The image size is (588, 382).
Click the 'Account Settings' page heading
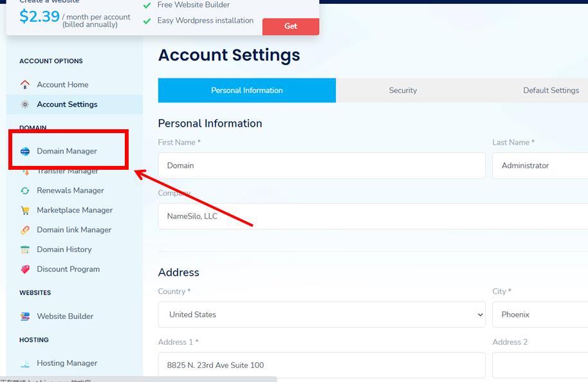coord(229,55)
